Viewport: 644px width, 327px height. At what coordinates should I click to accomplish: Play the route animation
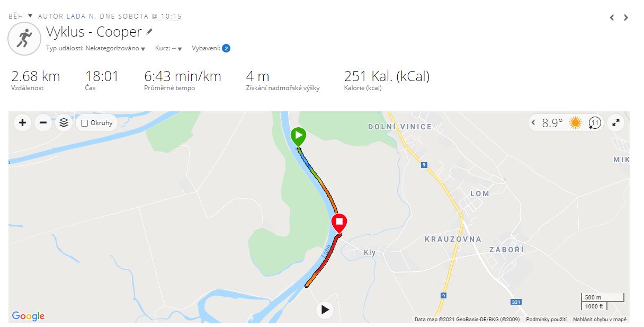(325, 310)
